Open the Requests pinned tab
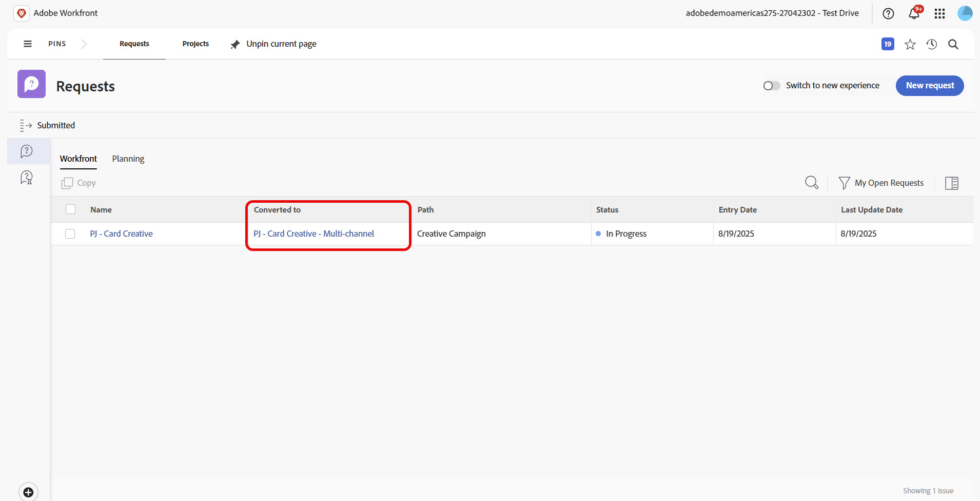 click(134, 44)
